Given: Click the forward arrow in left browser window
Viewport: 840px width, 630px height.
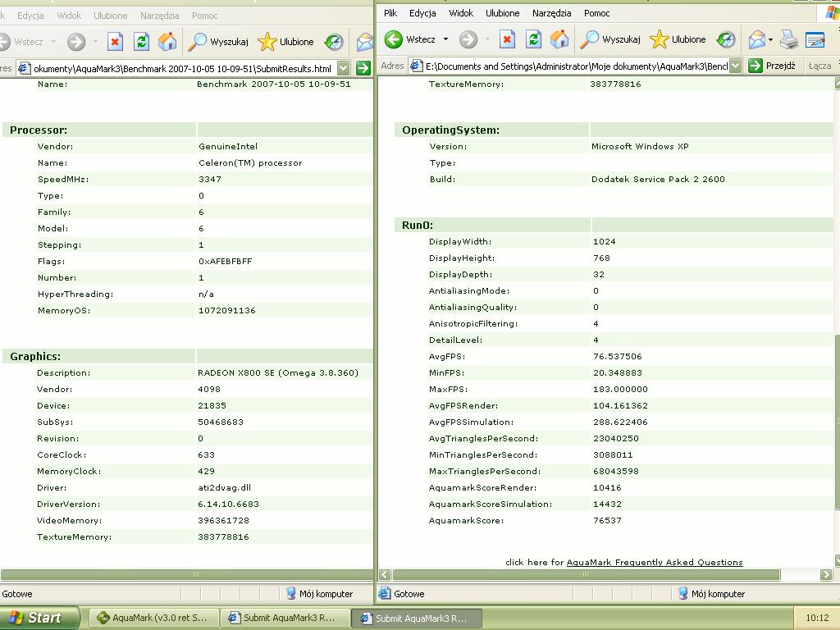Looking at the screenshot, I should (76, 41).
